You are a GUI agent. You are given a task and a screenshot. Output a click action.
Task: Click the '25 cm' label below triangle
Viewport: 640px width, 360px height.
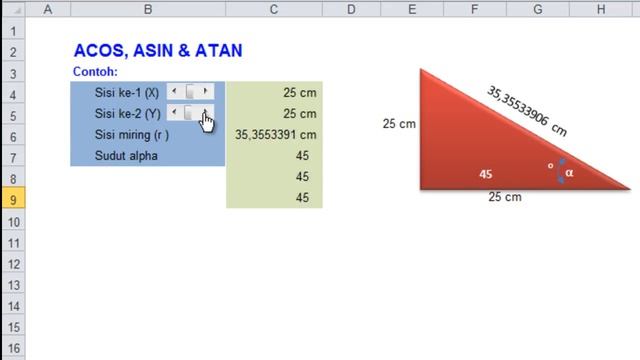pos(505,197)
